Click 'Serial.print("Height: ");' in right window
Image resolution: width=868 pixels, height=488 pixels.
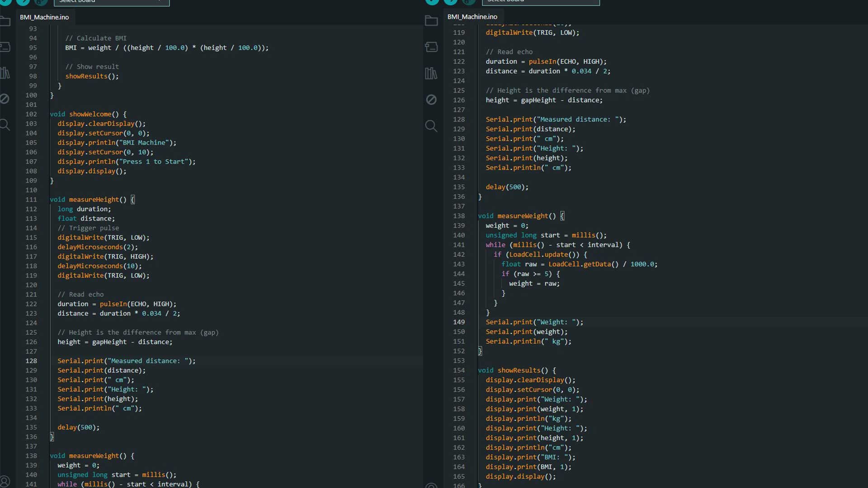[x=535, y=148]
